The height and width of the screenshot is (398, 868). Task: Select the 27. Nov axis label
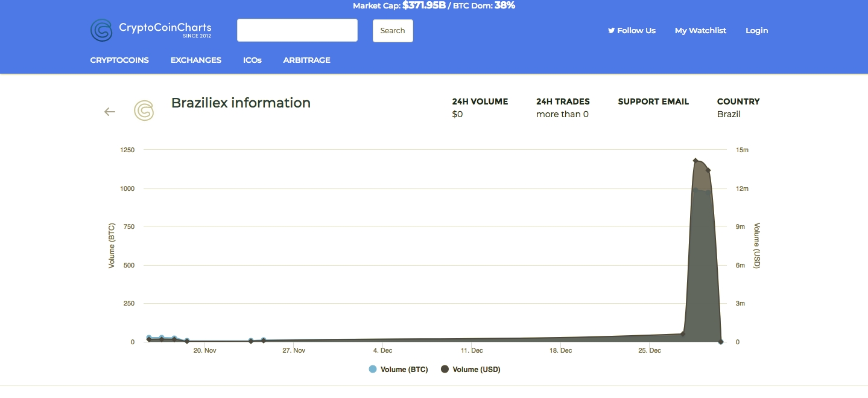pyautogui.click(x=294, y=350)
